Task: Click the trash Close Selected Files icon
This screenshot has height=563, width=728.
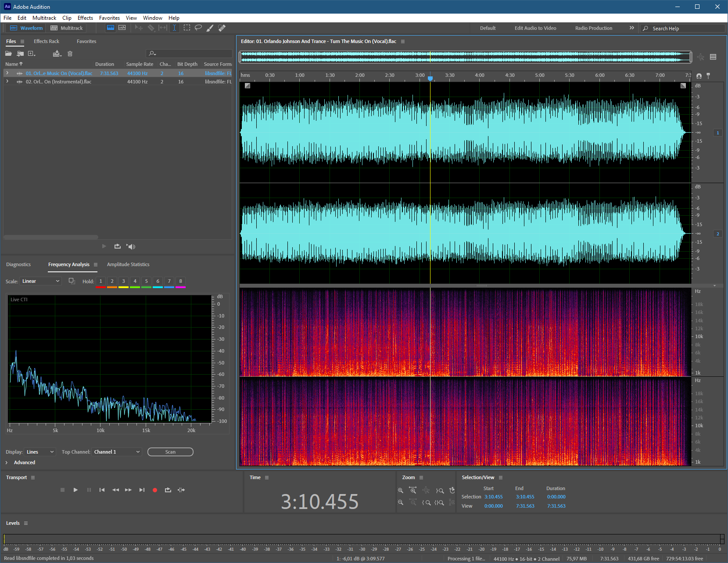Action: (70, 54)
